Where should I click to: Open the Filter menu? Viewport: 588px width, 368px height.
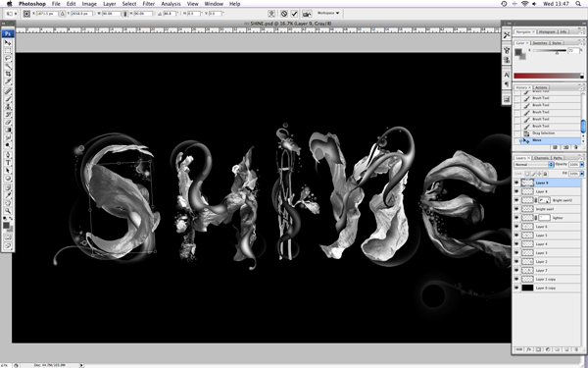point(149,4)
